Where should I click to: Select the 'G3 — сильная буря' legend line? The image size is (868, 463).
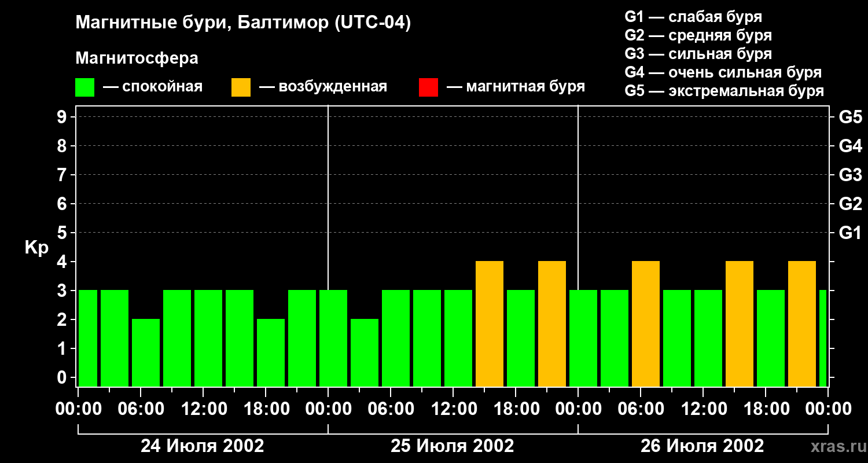(698, 54)
